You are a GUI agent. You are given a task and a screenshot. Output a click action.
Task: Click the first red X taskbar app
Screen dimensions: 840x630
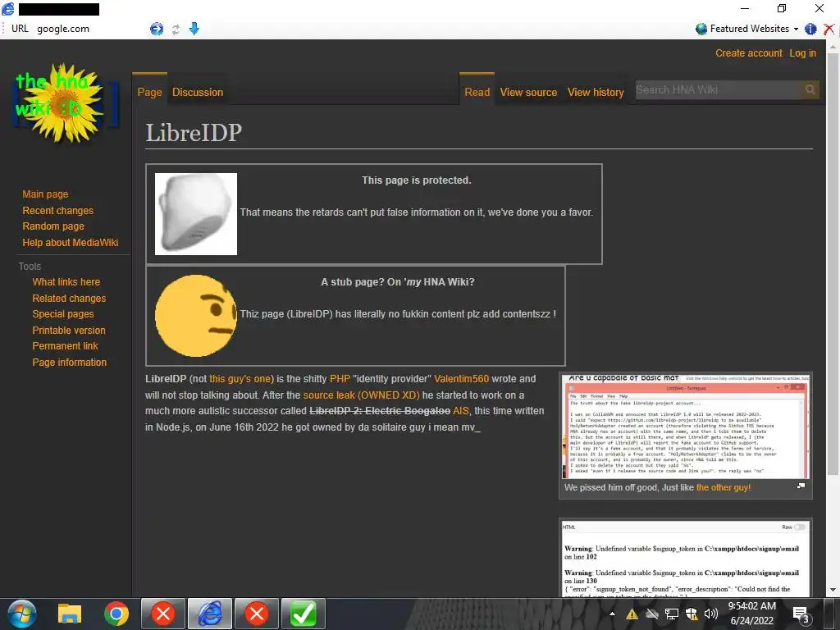click(163, 614)
